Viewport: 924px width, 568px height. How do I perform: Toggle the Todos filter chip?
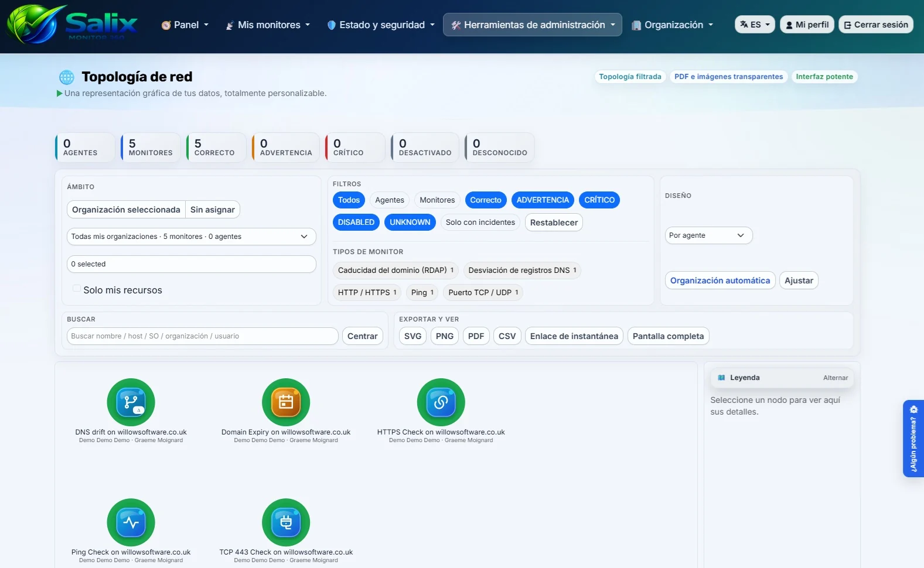click(349, 200)
